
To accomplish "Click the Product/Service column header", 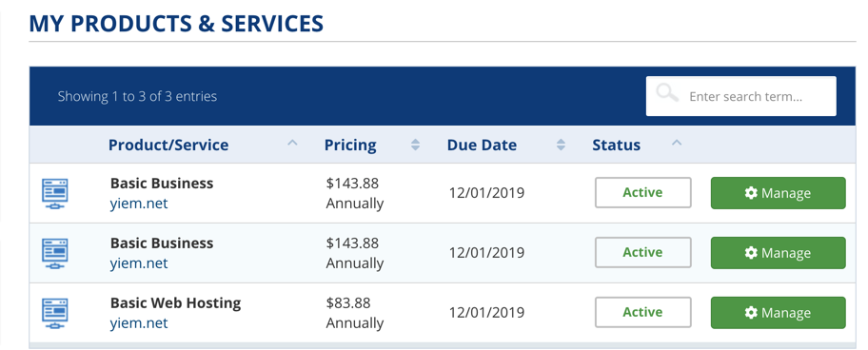I will tap(168, 145).
